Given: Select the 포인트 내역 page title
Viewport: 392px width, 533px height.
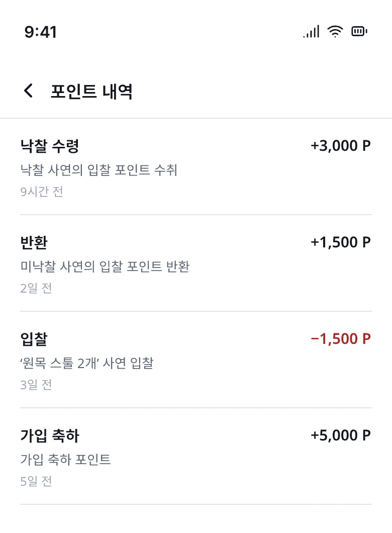Looking at the screenshot, I should point(91,91).
